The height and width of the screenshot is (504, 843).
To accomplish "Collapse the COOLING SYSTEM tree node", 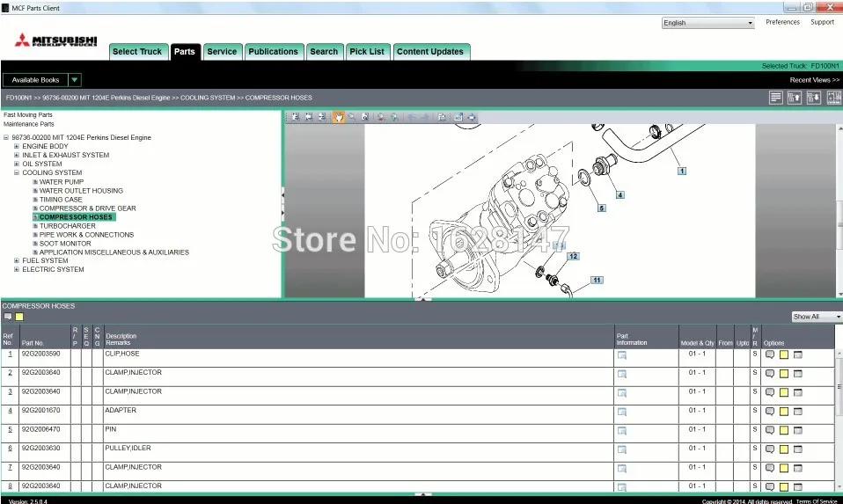I will point(16,172).
